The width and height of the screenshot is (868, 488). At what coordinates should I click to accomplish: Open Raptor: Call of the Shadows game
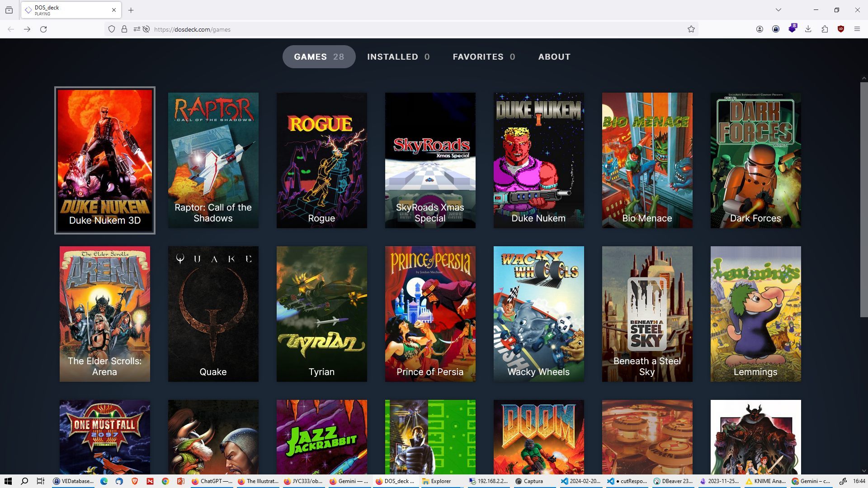pyautogui.click(x=213, y=160)
